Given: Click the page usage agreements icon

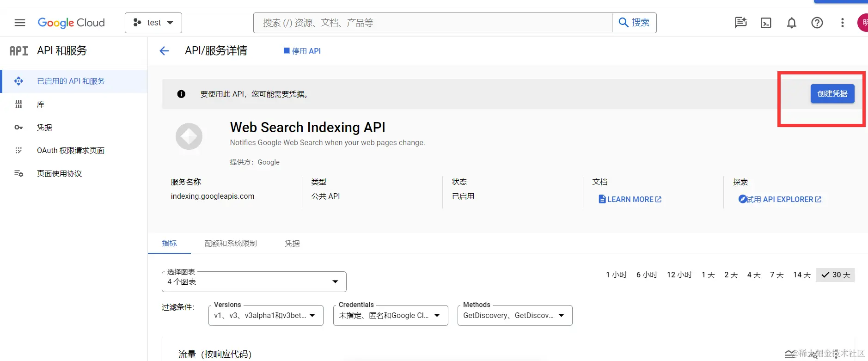Looking at the screenshot, I should pyautogui.click(x=18, y=174).
